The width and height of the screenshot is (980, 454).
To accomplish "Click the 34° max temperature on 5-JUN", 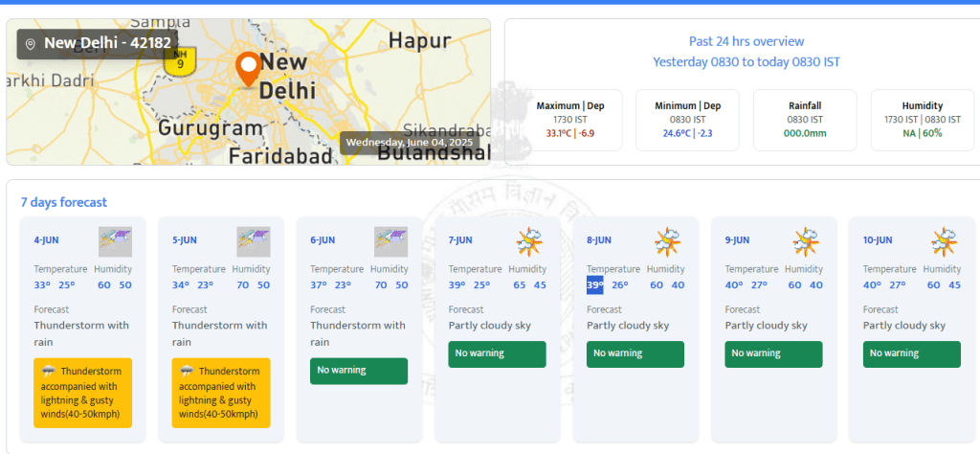I will [180, 285].
